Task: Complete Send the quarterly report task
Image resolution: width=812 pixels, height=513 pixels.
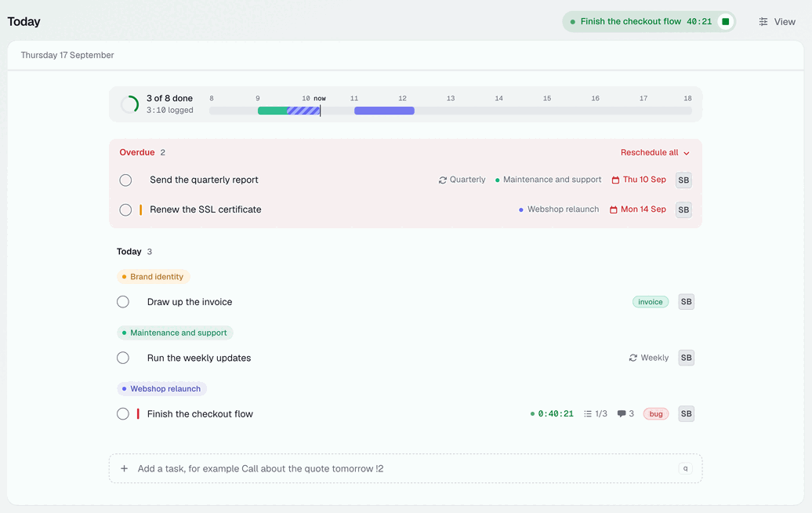Action: 125,180
